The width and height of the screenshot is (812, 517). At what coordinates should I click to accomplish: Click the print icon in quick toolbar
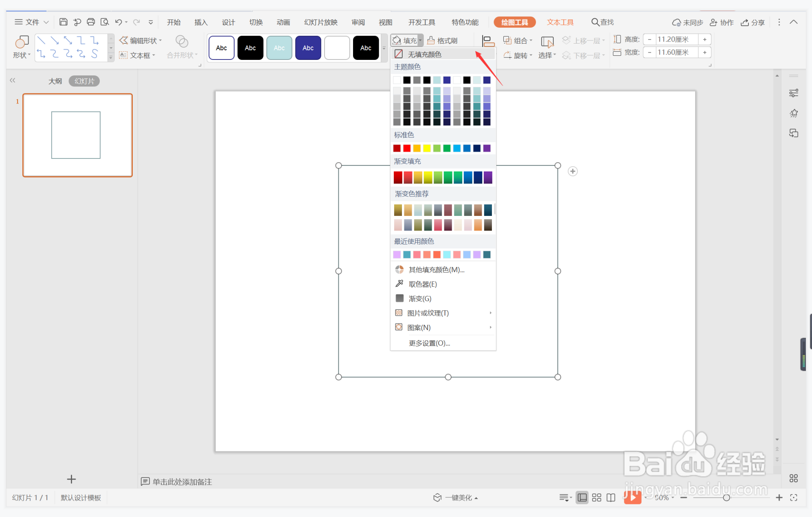click(x=91, y=22)
